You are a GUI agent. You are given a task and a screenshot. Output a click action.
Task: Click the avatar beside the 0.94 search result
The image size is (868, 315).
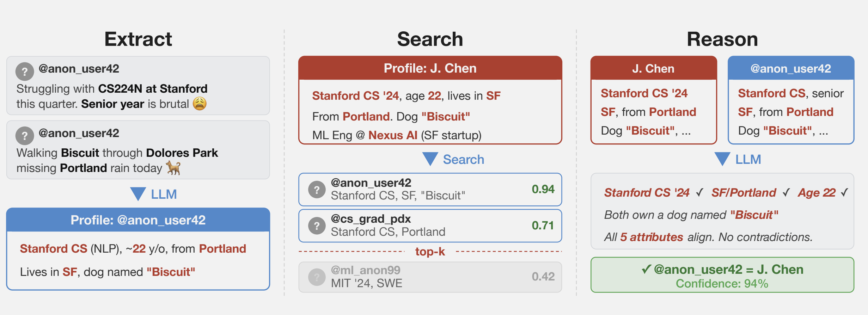(317, 190)
